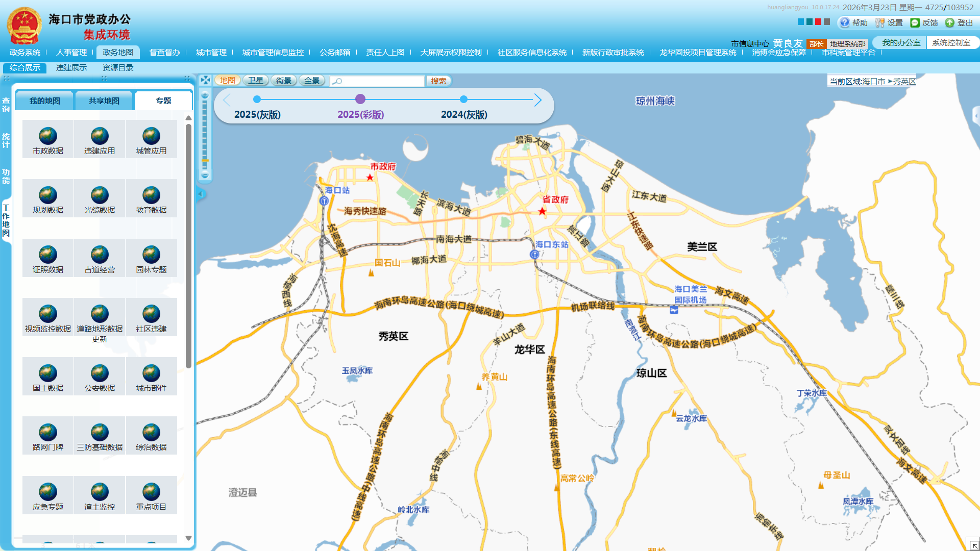Click the down arrow of panel scrollbar
Image resolution: width=980 pixels, height=551 pixels.
click(x=188, y=538)
